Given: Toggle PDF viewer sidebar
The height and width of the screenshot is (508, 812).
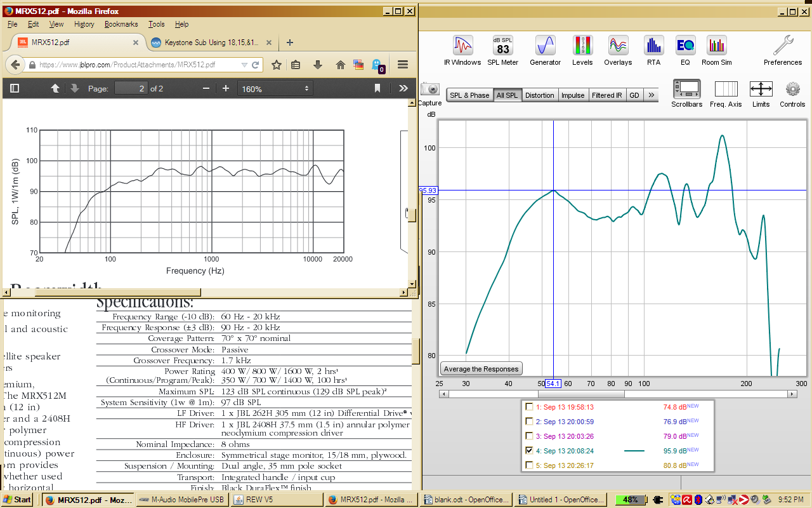Looking at the screenshot, I should coord(15,89).
